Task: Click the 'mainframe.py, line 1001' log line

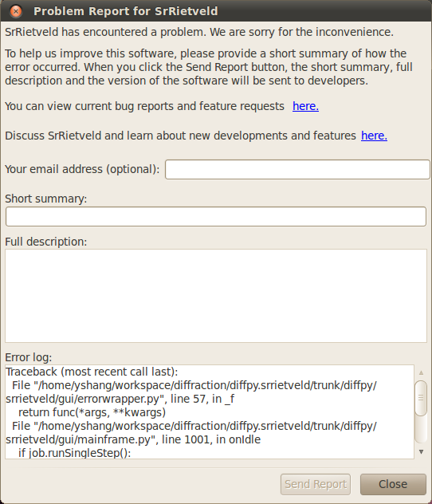Action: (x=133, y=439)
